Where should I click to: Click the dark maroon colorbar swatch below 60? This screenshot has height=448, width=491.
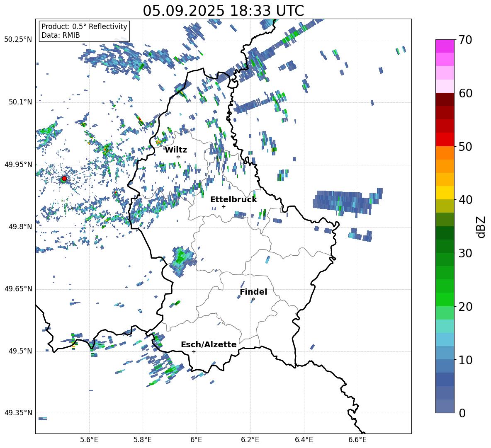pyautogui.click(x=445, y=99)
